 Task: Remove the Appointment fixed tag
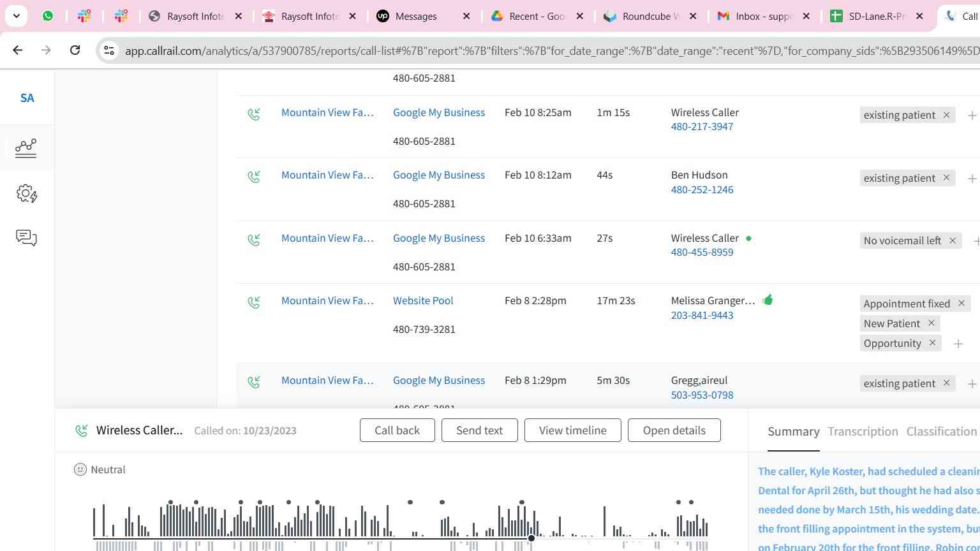coord(961,304)
